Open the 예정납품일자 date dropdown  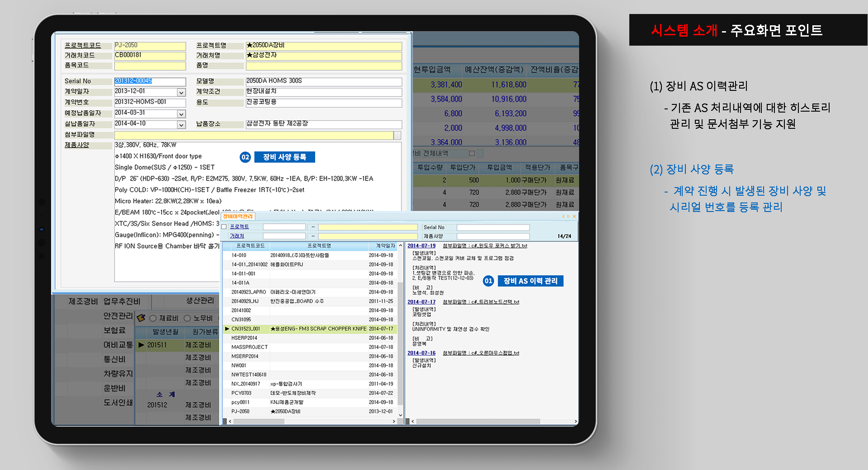point(181,114)
